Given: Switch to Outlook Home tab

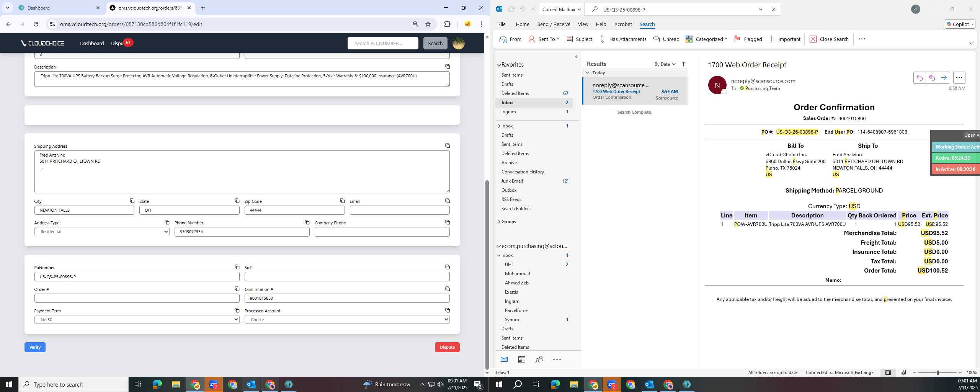Looking at the screenshot, I should [523, 24].
